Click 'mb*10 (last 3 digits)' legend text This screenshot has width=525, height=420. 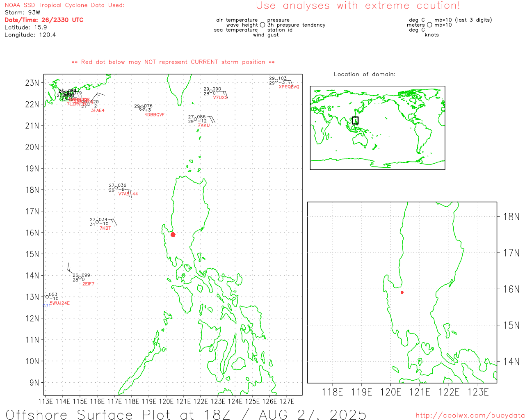(x=463, y=20)
